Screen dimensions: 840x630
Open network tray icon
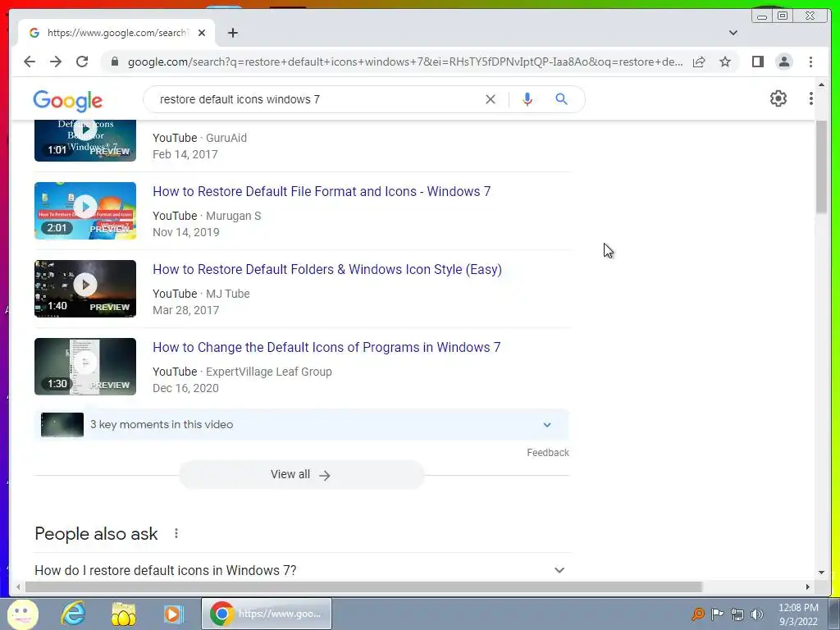point(737,614)
